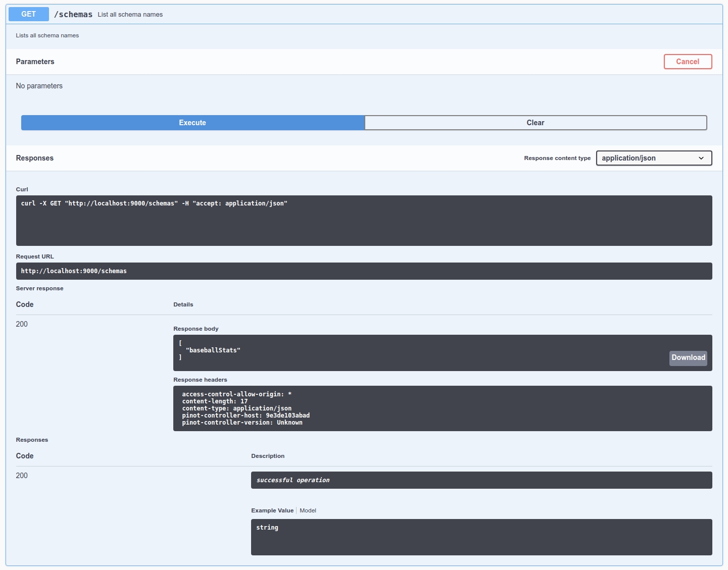Download the response body
Viewport: 728px width, 570px height.
point(688,358)
